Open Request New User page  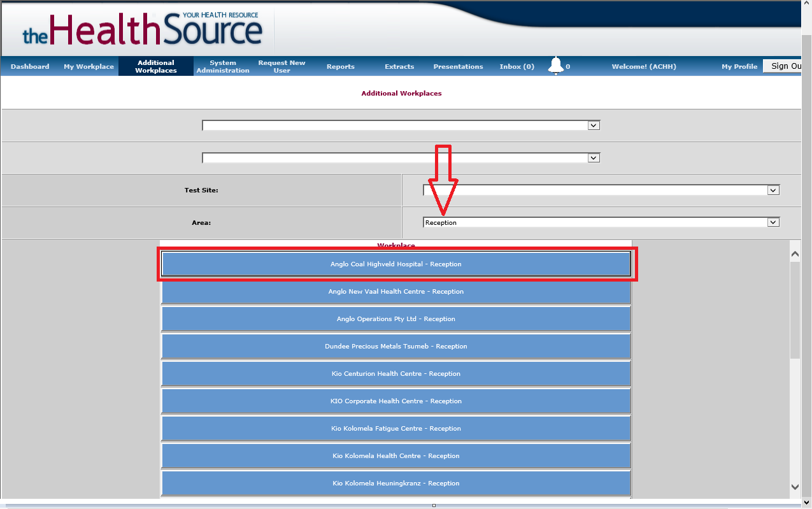281,66
